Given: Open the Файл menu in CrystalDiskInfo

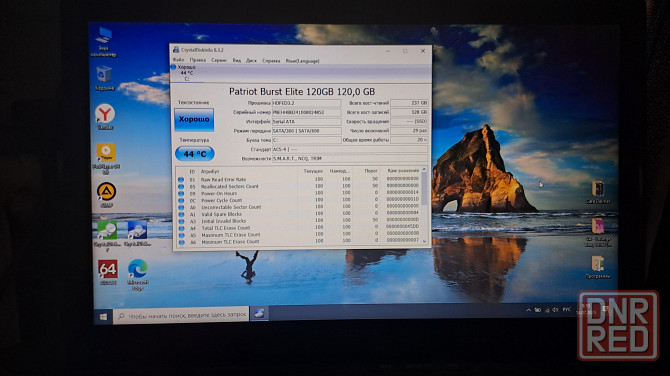Looking at the screenshot, I should 178,61.
